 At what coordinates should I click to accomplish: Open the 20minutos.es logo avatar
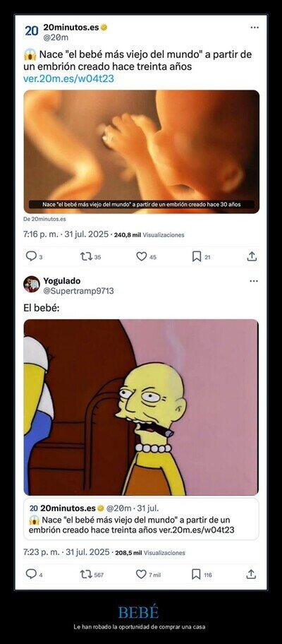(x=32, y=31)
